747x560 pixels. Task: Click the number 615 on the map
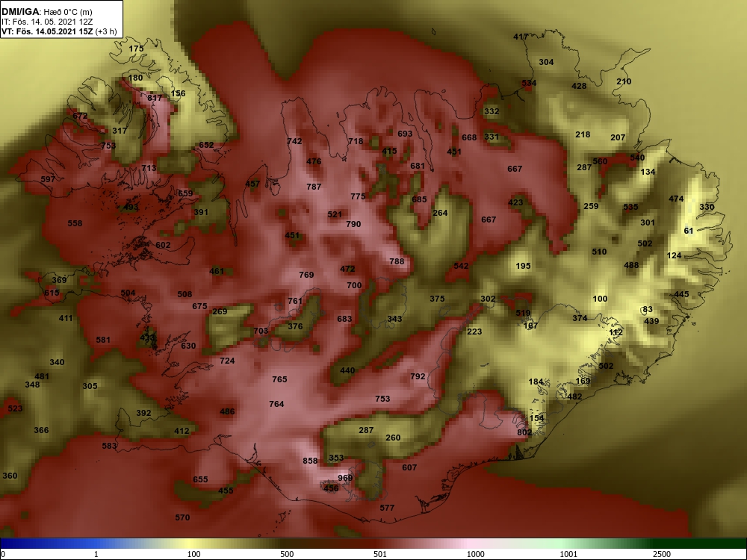52,293
